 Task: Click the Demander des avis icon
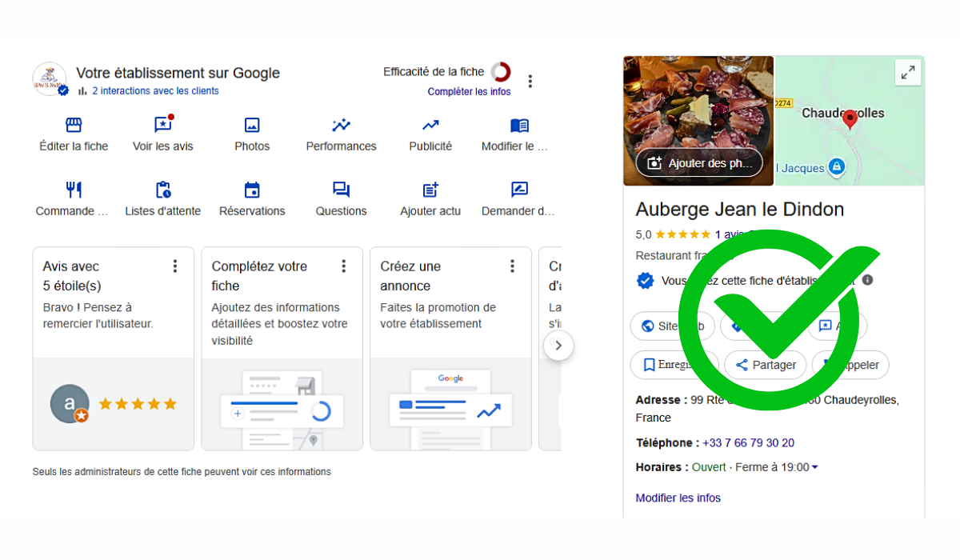519,190
